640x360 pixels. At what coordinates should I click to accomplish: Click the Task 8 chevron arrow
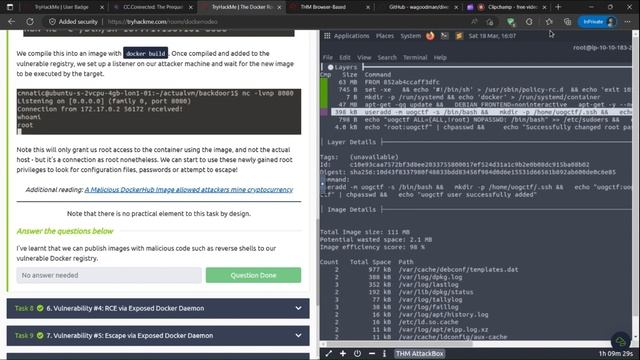pyautogui.click(x=298, y=308)
